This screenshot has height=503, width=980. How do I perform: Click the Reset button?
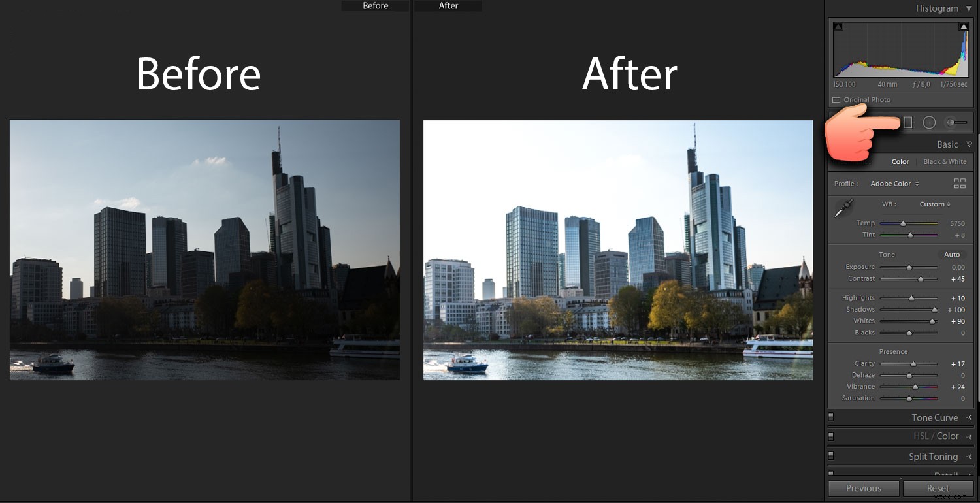point(937,488)
